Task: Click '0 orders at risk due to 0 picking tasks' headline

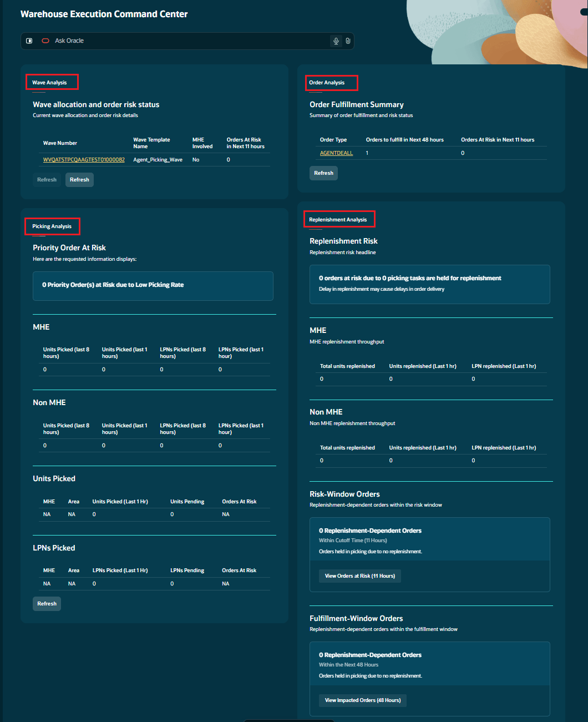Action: (410, 278)
